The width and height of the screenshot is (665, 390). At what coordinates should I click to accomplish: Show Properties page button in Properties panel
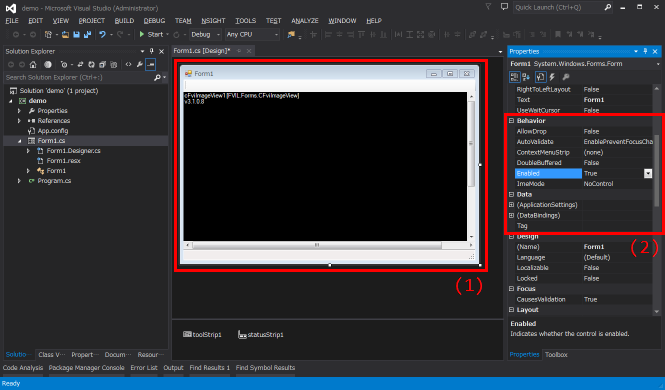point(540,77)
